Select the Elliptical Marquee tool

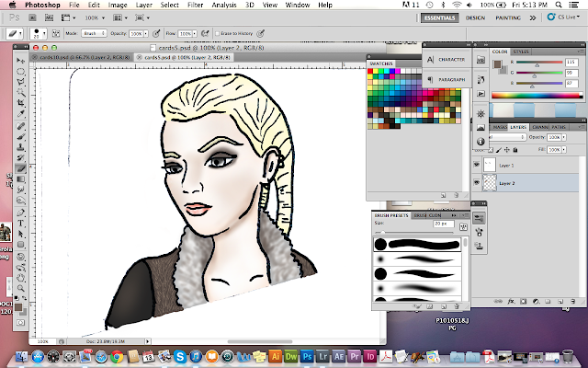pos(20,72)
